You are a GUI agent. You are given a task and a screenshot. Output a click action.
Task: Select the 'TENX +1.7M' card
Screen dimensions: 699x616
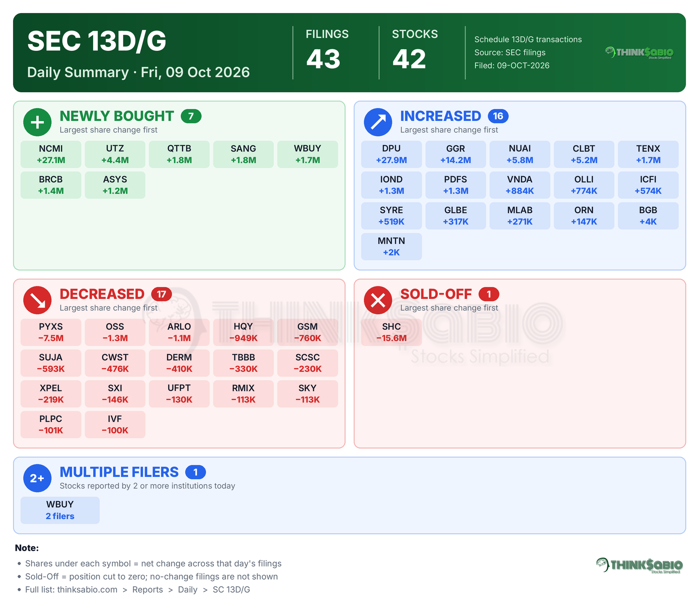pos(648,154)
